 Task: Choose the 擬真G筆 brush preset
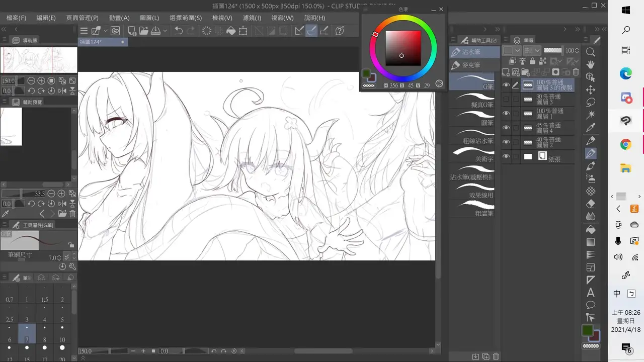pos(473,100)
